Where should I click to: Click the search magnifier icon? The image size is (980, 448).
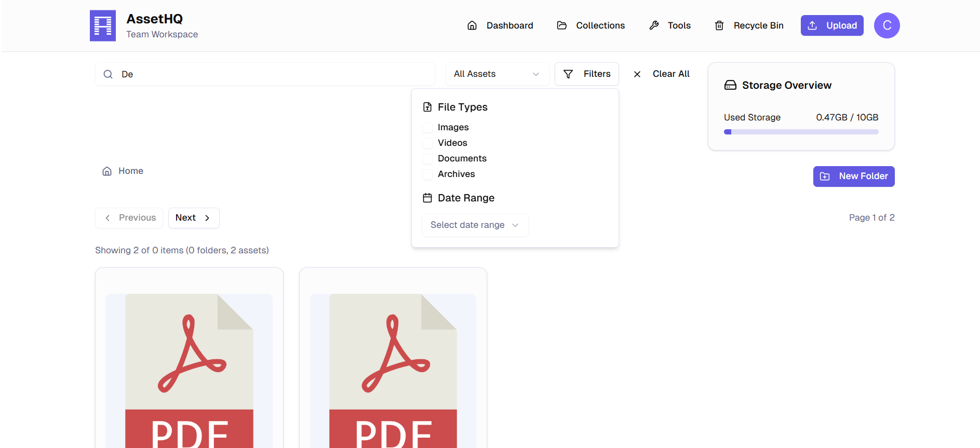[x=108, y=74]
